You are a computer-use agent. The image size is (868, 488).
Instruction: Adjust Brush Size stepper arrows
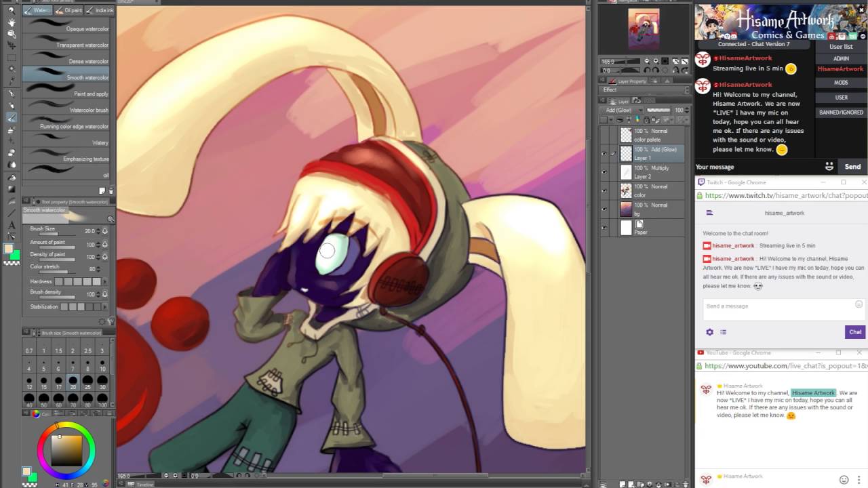(x=98, y=231)
